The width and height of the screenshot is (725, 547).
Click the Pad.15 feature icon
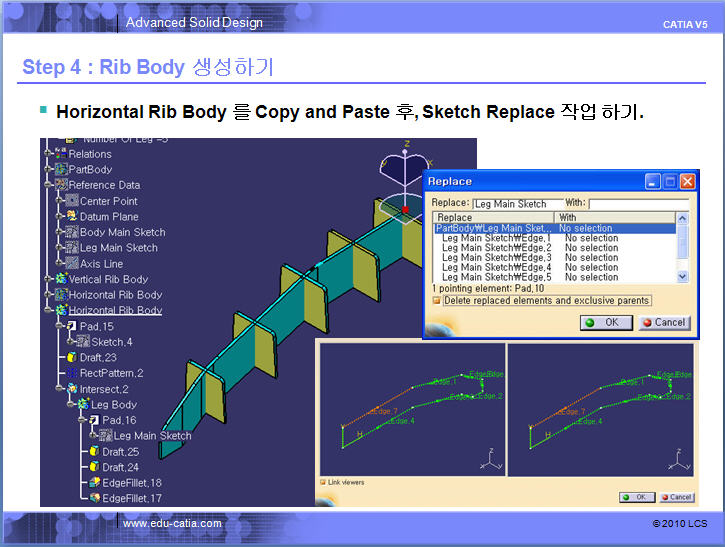tap(72, 326)
